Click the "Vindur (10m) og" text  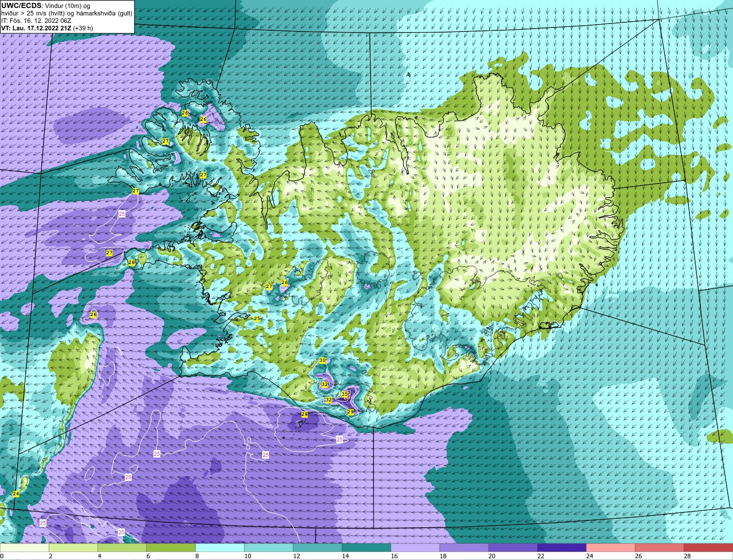(67, 6)
